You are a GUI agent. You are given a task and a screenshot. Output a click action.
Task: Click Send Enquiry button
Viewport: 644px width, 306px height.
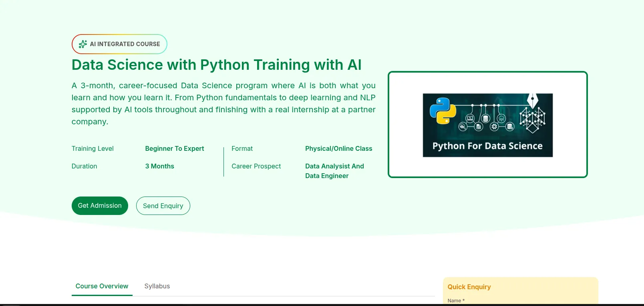click(x=163, y=206)
